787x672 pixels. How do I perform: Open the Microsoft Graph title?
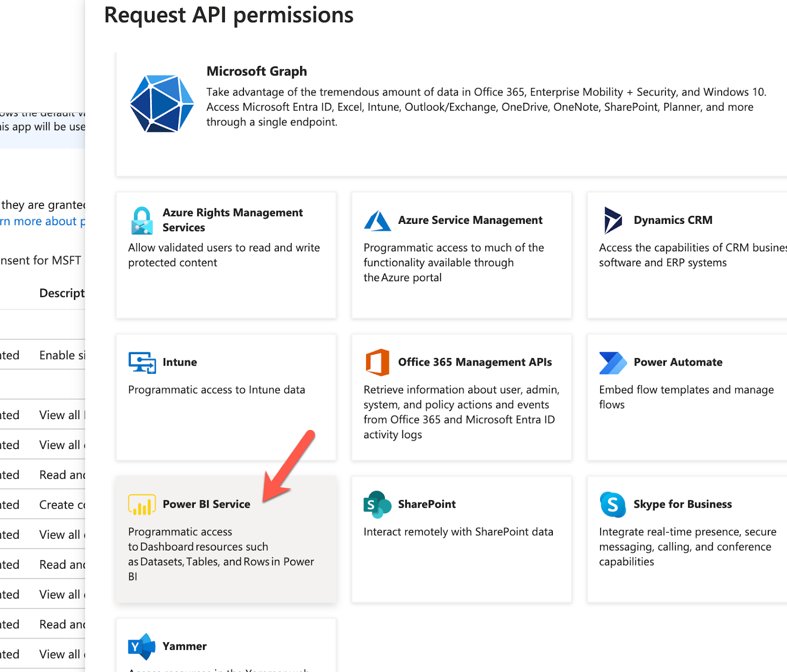257,71
